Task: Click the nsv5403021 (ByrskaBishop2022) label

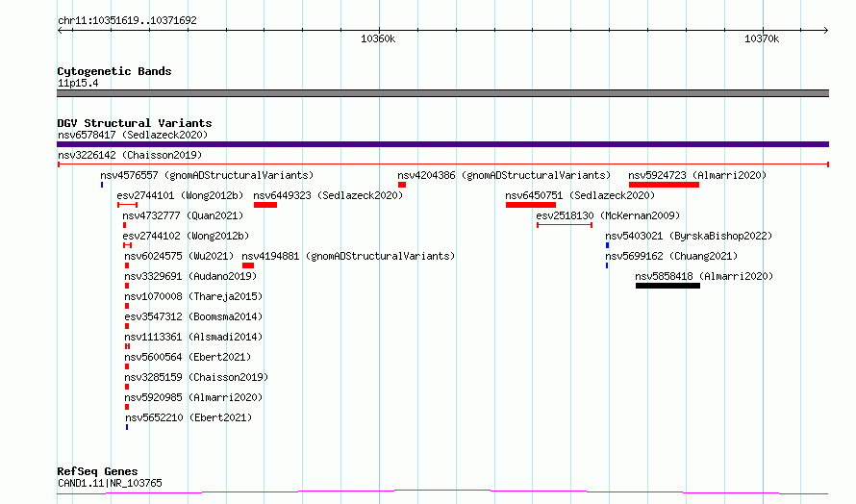Action: pos(689,236)
